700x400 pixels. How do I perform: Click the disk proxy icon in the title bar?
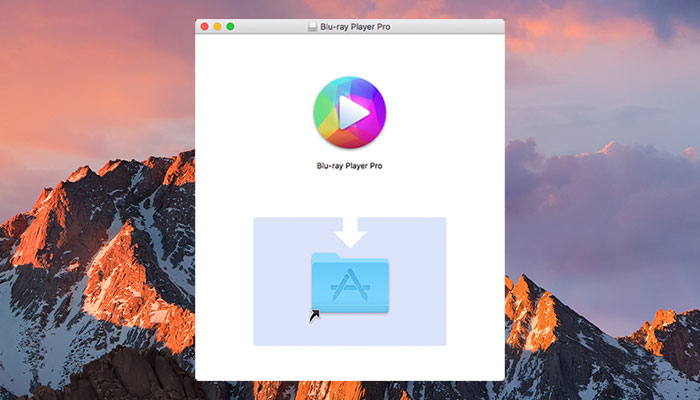click(313, 26)
